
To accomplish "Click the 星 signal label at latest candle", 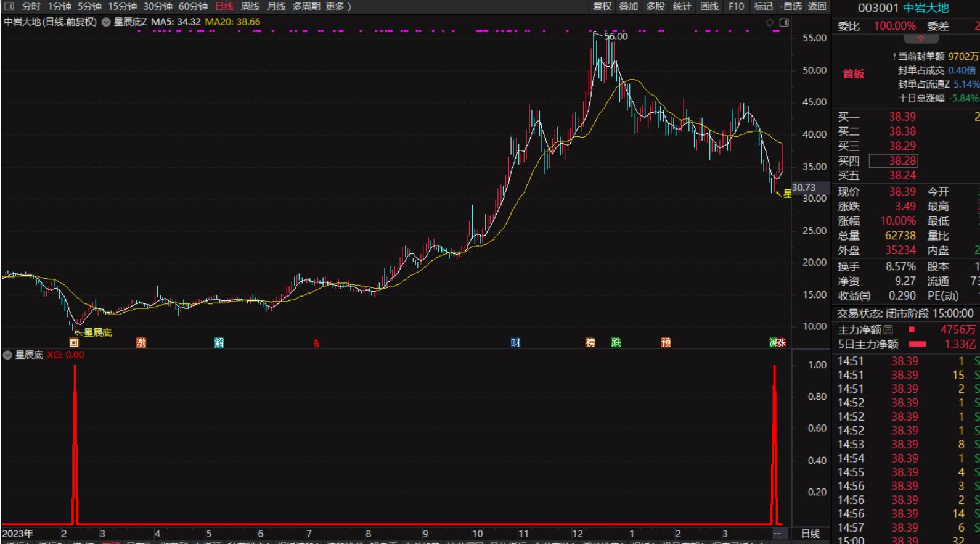I will (787, 194).
